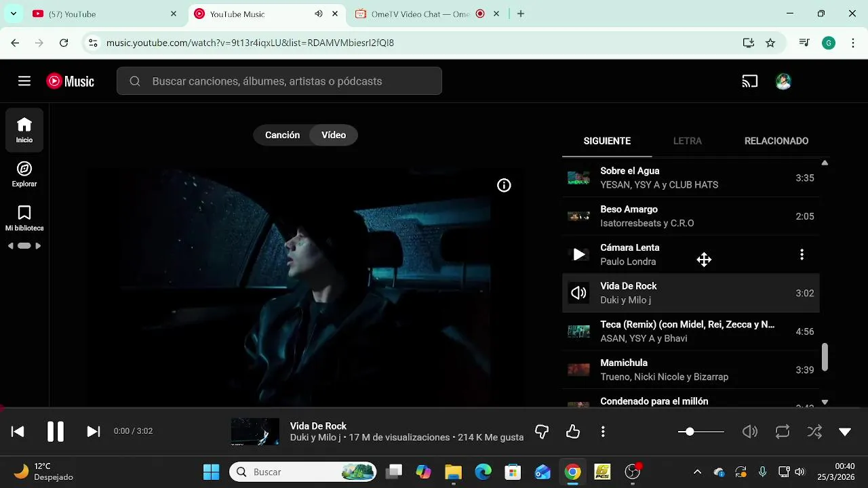Click the song progress bar
The image size is (868, 488).
434,408
